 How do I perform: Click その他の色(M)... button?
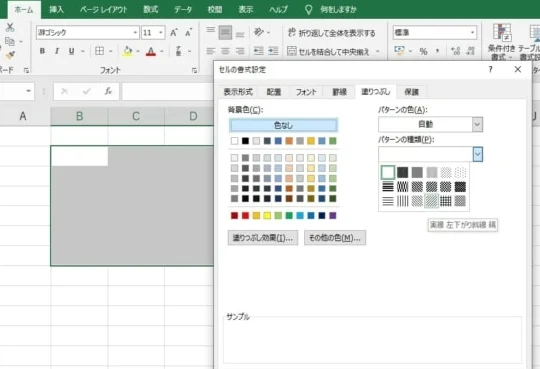click(335, 238)
